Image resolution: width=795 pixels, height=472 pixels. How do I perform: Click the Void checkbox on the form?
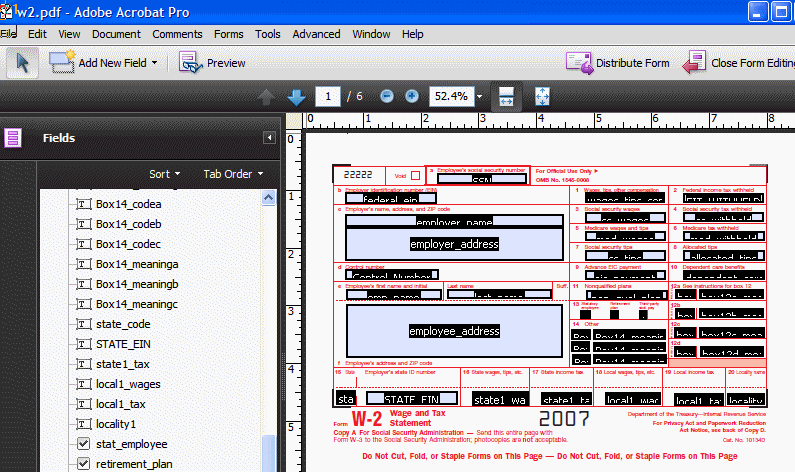point(415,176)
